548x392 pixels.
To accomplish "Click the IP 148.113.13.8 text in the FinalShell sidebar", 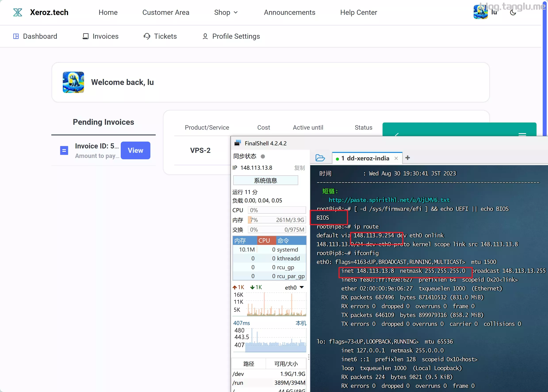I will [x=252, y=168].
